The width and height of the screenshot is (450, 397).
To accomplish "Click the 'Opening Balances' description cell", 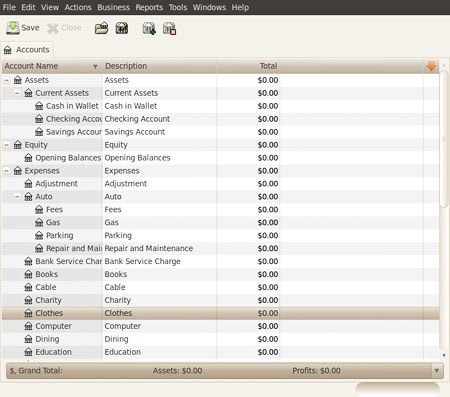I will 137,158.
